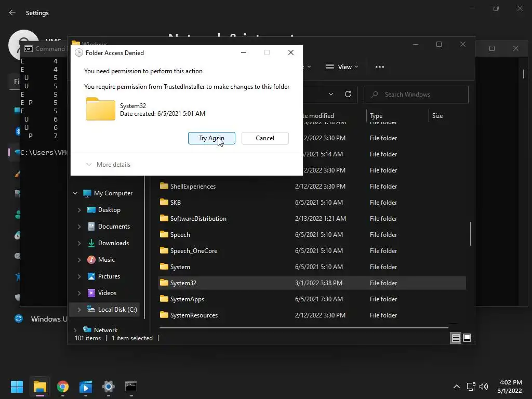This screenshot has width=532, height=399.
Task: Click the Speech folder icon
Action: [x=164, y=234]
